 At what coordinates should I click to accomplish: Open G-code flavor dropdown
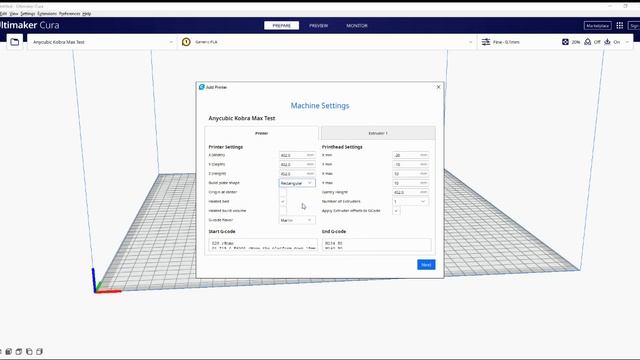297,220
